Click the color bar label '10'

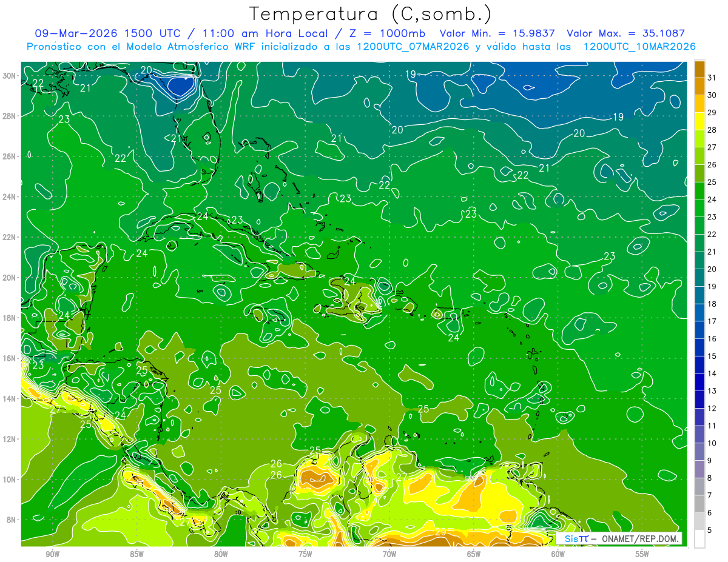pos(712,443)
